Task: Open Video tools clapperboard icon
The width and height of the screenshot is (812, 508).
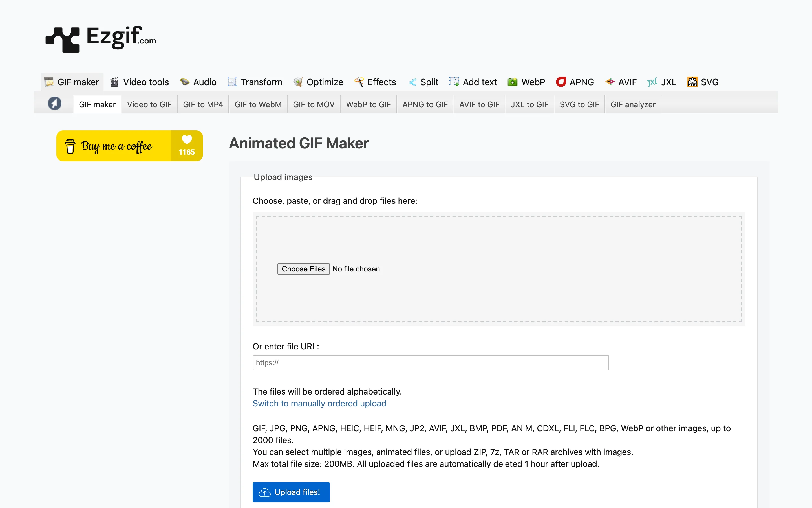Action: 114,82
